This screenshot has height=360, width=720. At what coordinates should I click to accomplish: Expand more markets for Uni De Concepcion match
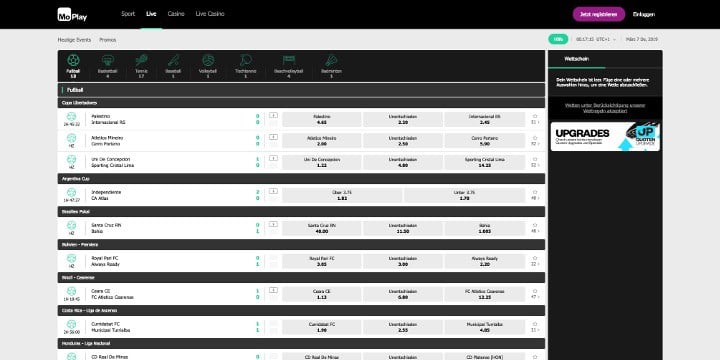[x=535, y=165]
